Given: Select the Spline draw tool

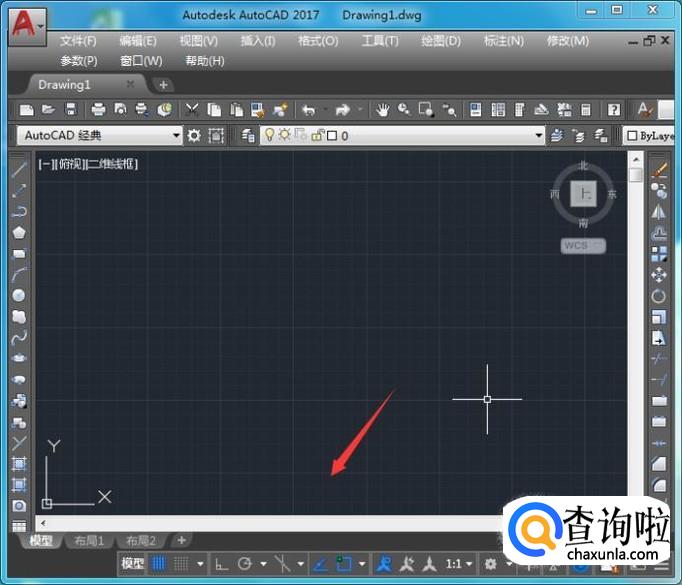Looking at the screenshot, I should coord(19,337).
